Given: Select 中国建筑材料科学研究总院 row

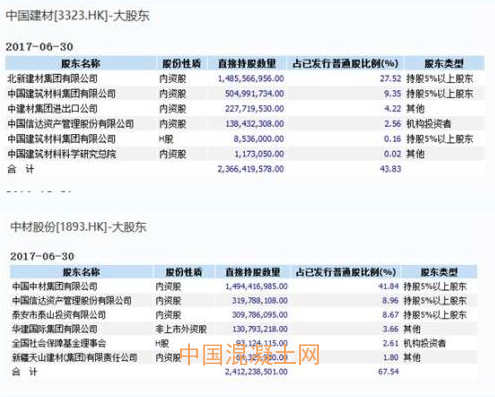Looking at the screenshot, I should pyautogui.click(x=245, y=154).
